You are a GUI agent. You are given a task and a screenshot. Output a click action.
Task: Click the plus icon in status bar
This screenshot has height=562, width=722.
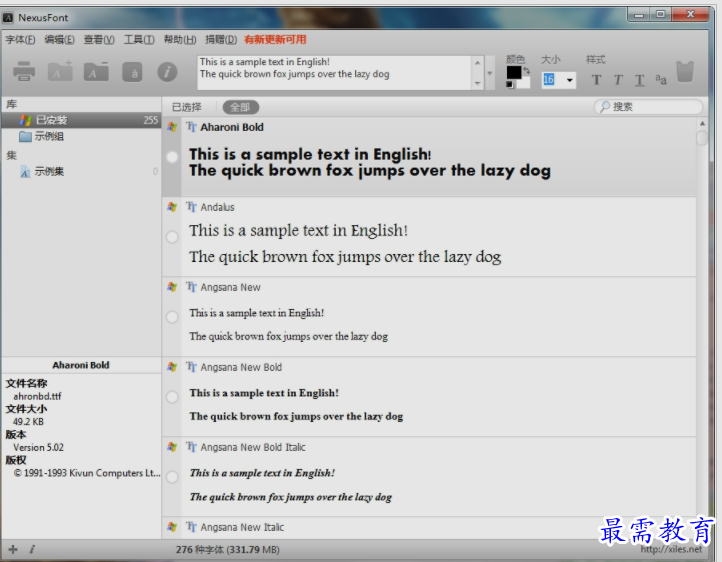pyautogui.click(x=13, y=549)
